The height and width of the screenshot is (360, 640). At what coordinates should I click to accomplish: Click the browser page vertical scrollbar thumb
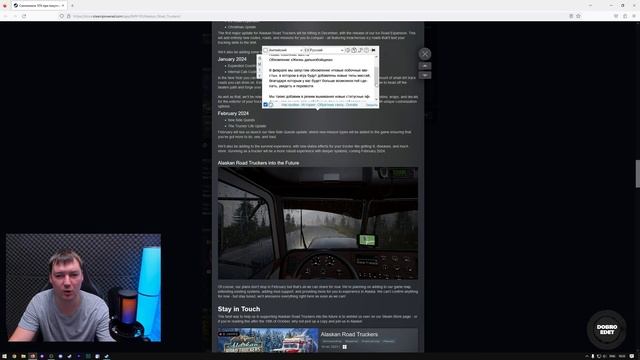pyautogui.click(x=638, y=174)
